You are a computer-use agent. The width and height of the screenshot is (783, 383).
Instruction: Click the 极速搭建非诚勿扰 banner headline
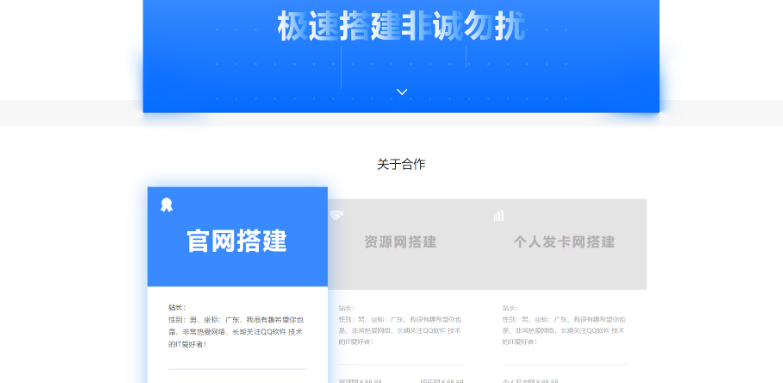(x=401, y=26)
